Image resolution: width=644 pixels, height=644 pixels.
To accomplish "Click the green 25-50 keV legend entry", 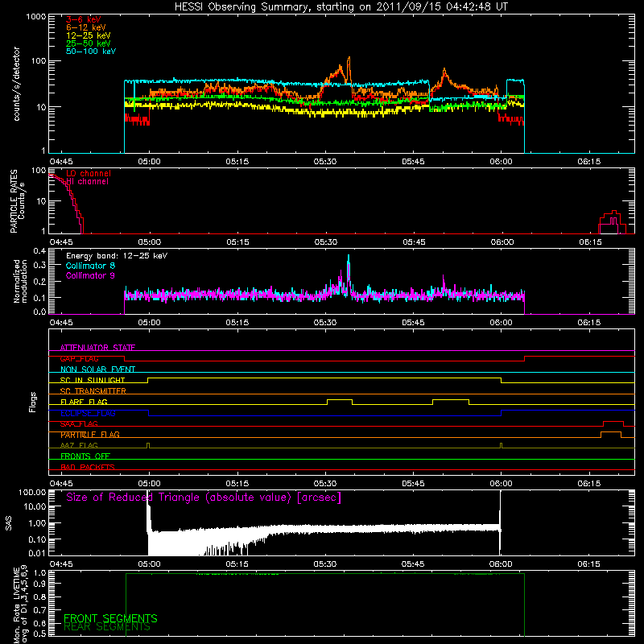I will click(x=89, y=43).
